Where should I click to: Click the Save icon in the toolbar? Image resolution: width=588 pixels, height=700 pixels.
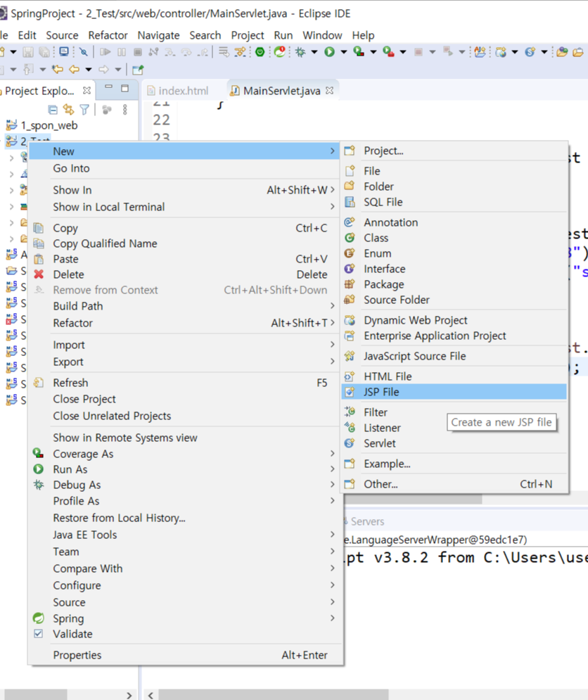click(x=27, y=52)
